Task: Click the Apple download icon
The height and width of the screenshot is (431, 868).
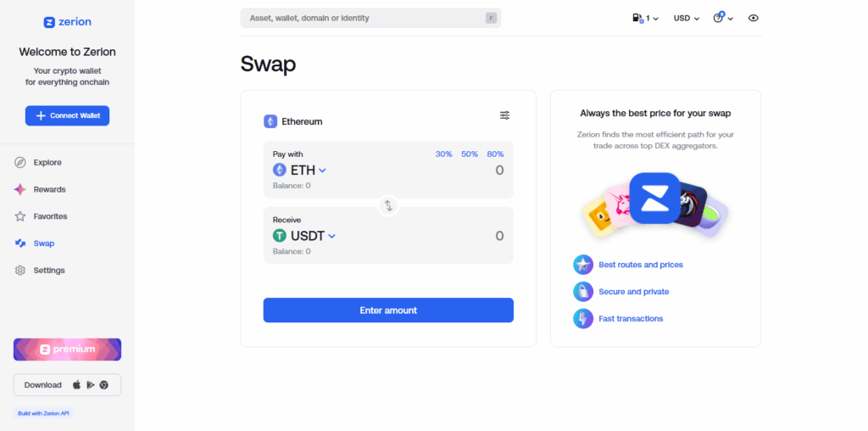Action: pyautogui.click(x=76, y=385)
